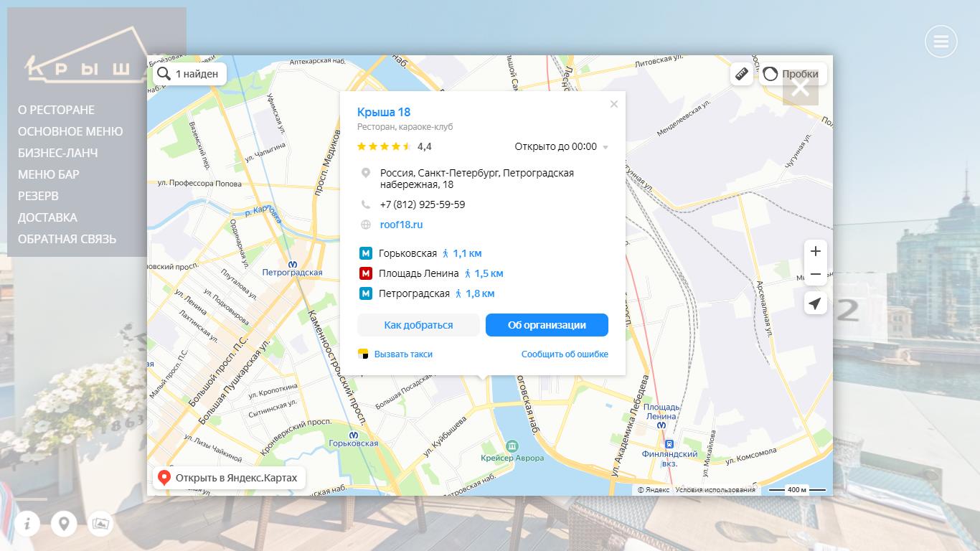This screenshot has height=551, width=980.
Task: Click the Горьковская blue metro icon
Action: pos(366,253)
